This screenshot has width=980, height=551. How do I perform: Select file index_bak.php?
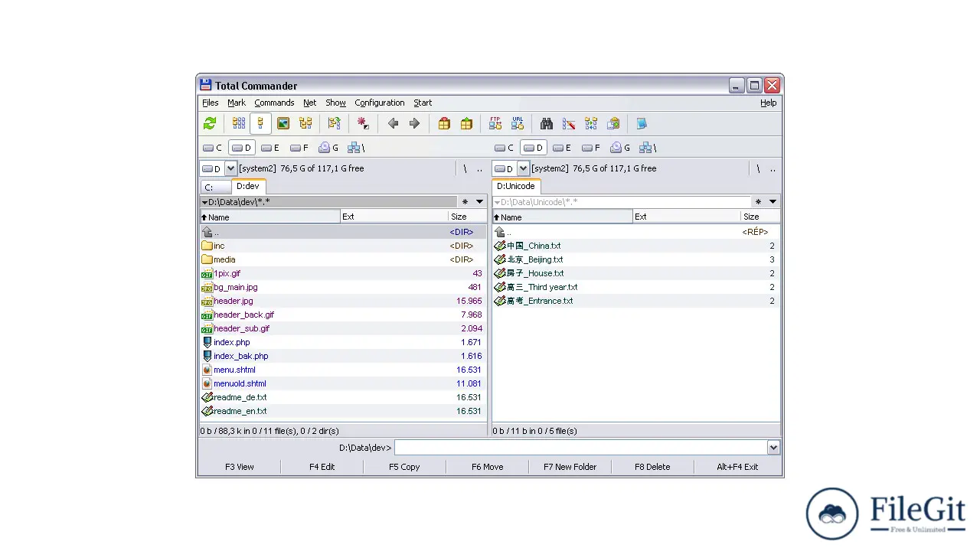[343, 356]
